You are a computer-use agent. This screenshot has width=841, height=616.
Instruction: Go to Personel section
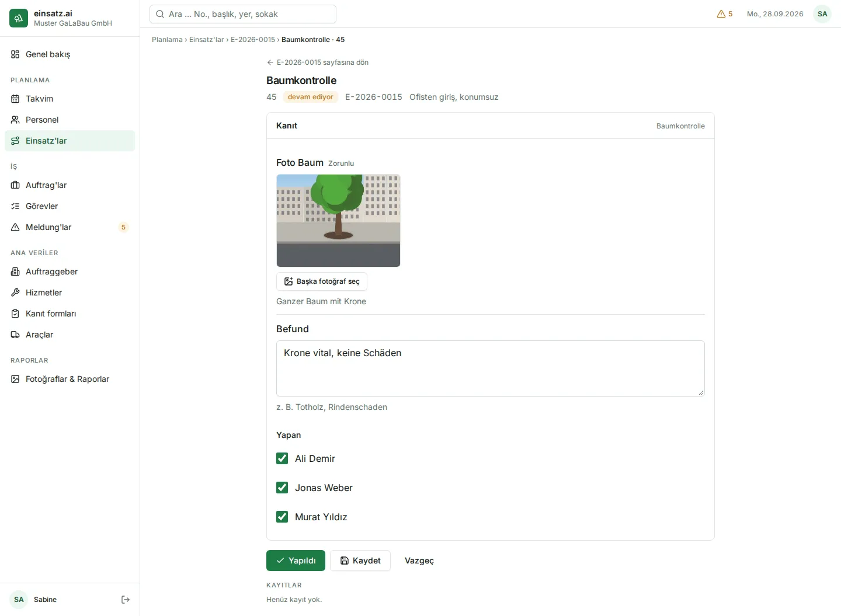point(69,120)
